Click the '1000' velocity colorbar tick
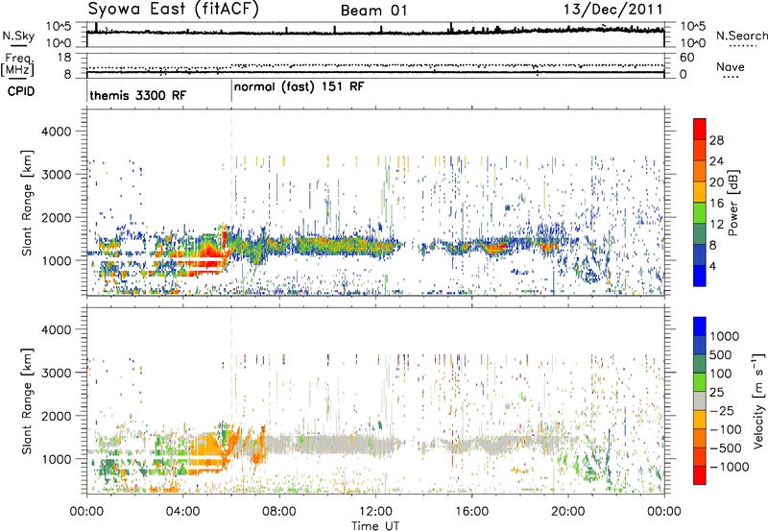The image size is (768, 532). pos(725,336)
